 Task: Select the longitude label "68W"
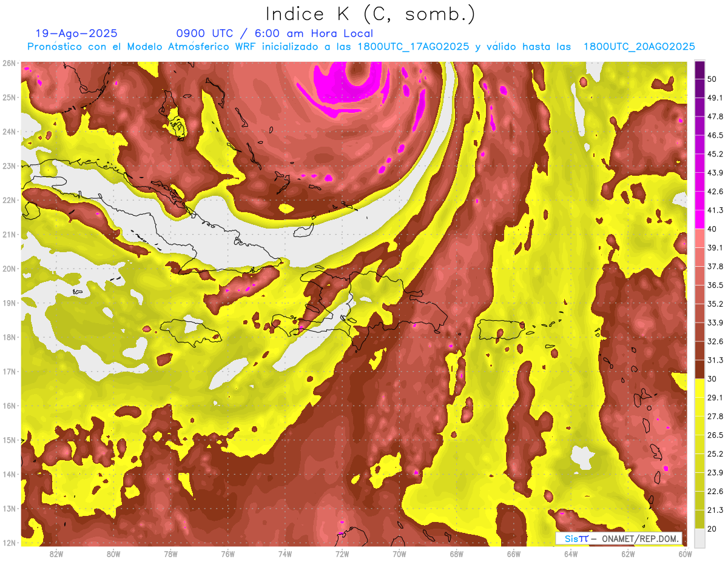click(457, 554)
